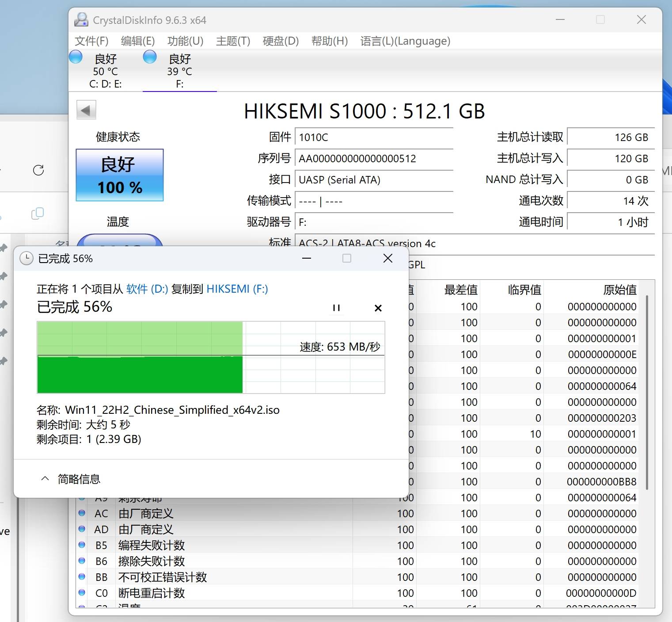Click the status dot for attribute BB
This screenshot has width=672, height=622.
pyautogui.click(x=82, y=576)
